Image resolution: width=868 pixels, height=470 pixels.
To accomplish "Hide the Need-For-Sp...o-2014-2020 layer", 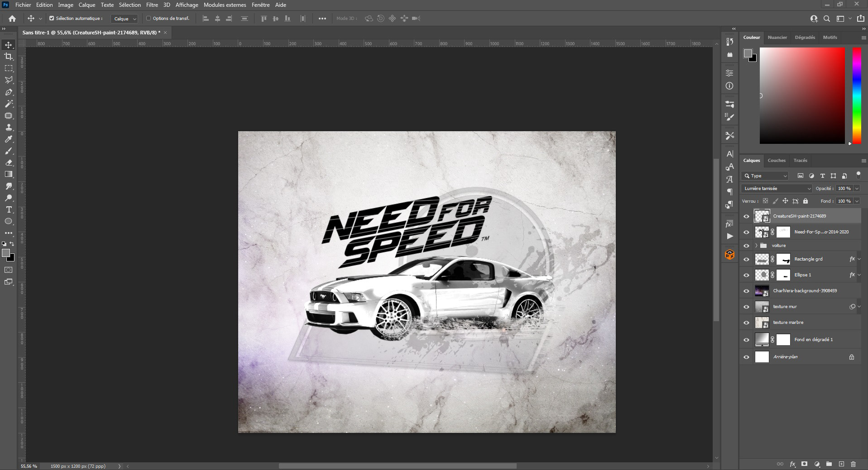I will tap(747, 232).
